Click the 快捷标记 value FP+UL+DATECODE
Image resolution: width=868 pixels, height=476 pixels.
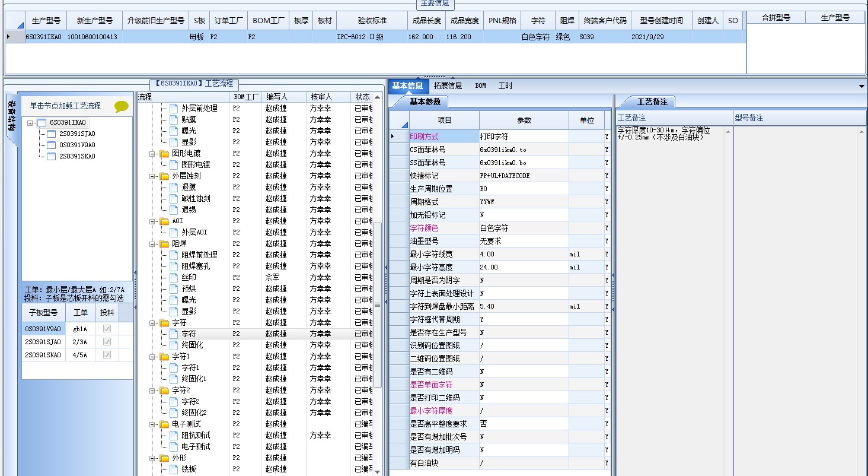pyautogui.click(x=505, y=176)
